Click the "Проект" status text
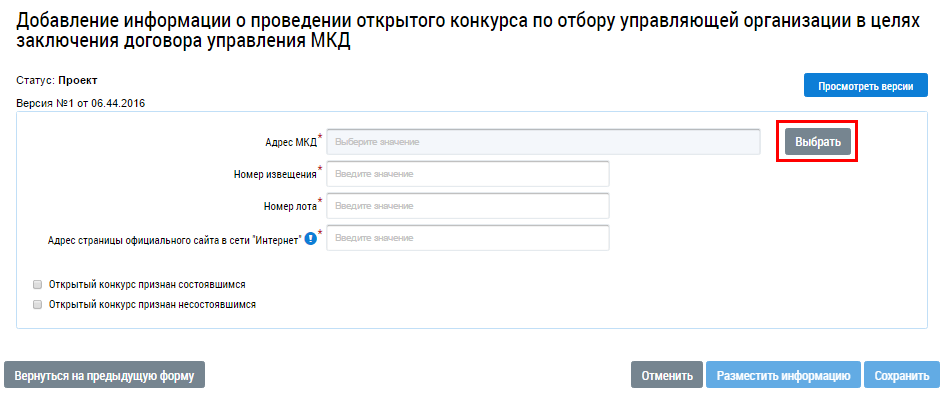Screen dimensions: 946x402 (78, 79)
